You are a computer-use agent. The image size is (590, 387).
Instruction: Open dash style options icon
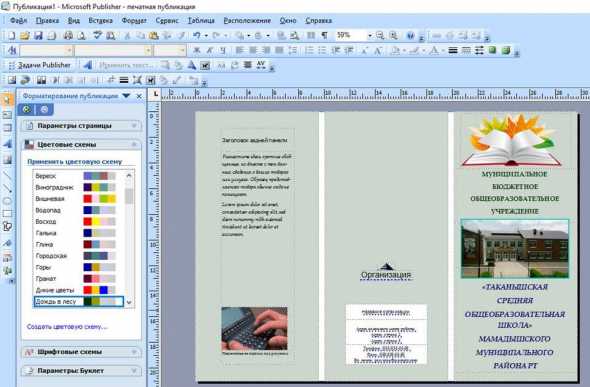coord(466,50)
